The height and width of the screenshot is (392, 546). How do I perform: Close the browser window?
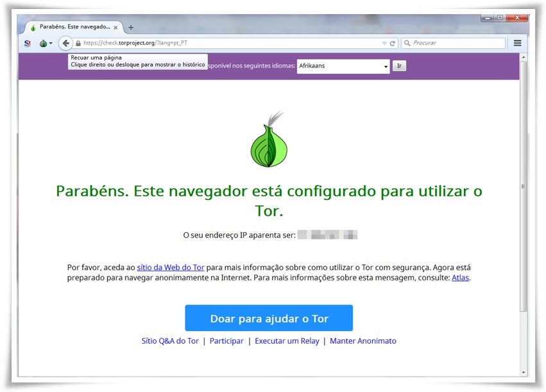517,18
